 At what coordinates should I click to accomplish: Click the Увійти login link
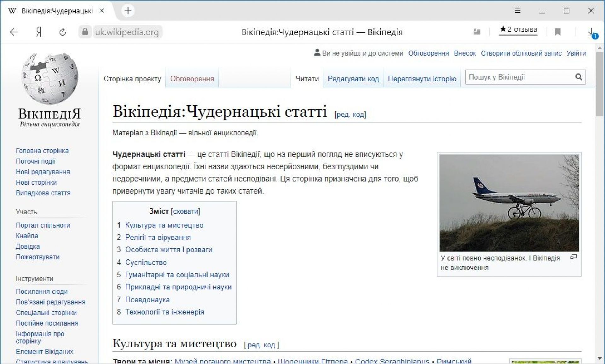coord(576,53)
